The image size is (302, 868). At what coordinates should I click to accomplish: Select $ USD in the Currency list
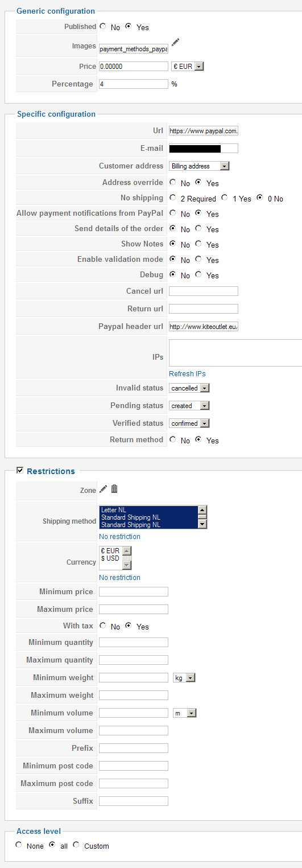point(110,558)
